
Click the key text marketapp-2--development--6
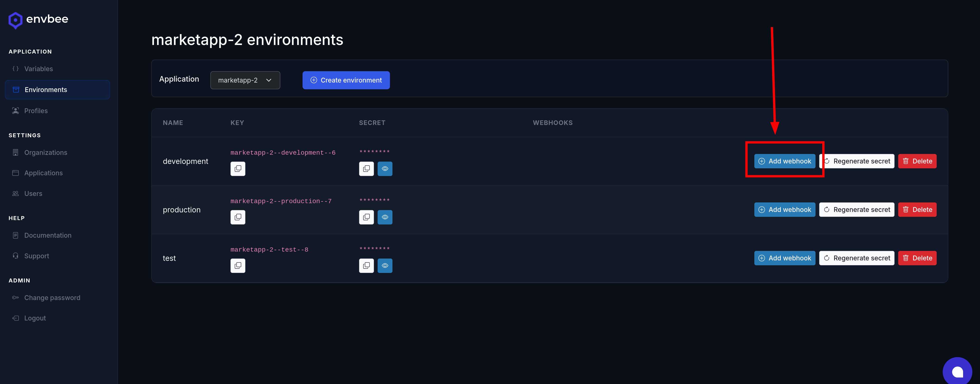[283, 153]
